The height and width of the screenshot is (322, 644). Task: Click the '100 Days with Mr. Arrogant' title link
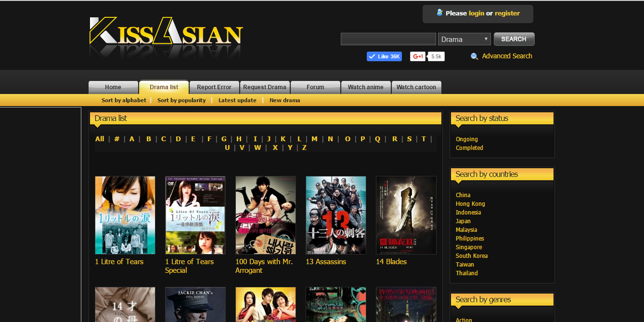264,266
